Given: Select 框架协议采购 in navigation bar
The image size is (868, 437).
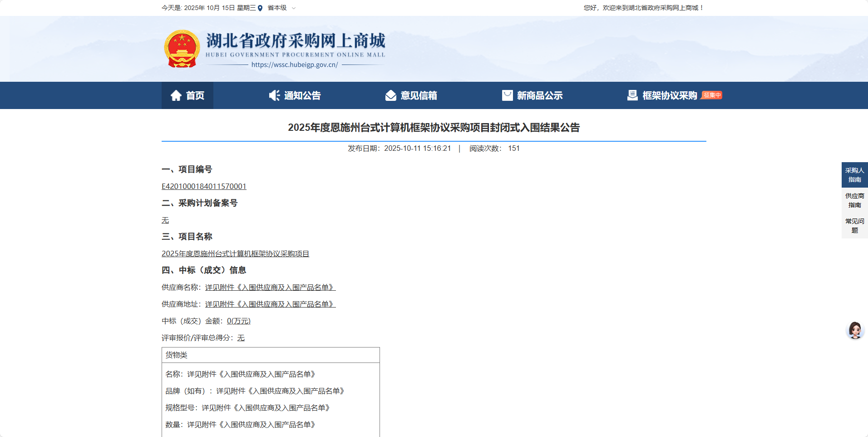Looking at the screenshot, I should (x=669, y=95).
